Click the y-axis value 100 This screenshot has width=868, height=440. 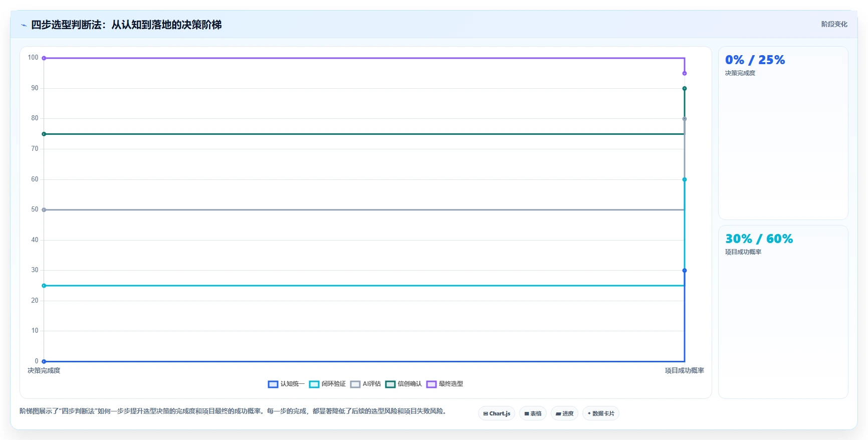tap(33, 58)
